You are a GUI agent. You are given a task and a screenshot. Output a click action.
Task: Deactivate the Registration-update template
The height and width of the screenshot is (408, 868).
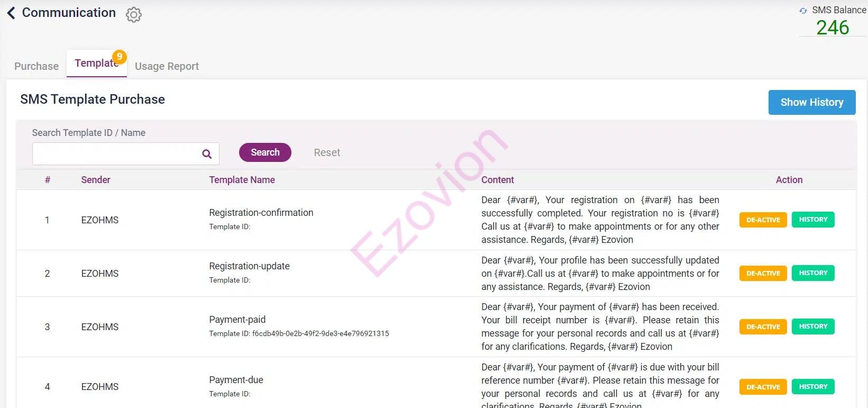click(x=763, y=274)
